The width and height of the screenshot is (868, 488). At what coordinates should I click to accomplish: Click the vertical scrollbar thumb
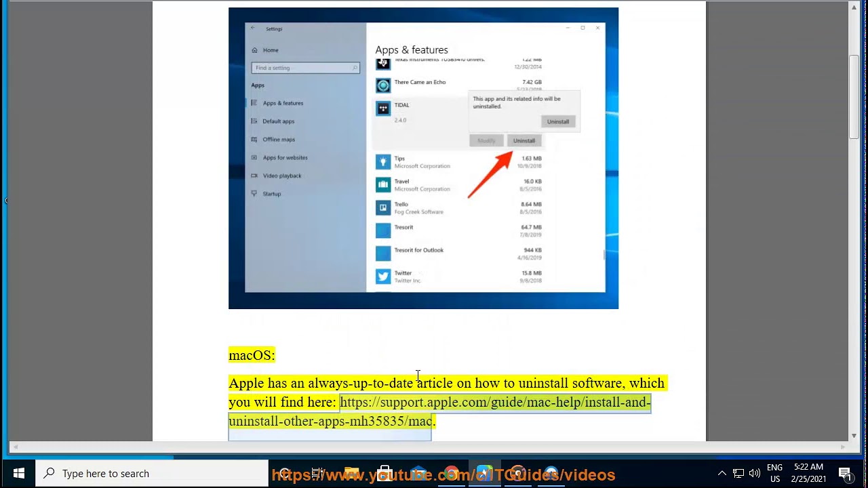coord(854,97)
